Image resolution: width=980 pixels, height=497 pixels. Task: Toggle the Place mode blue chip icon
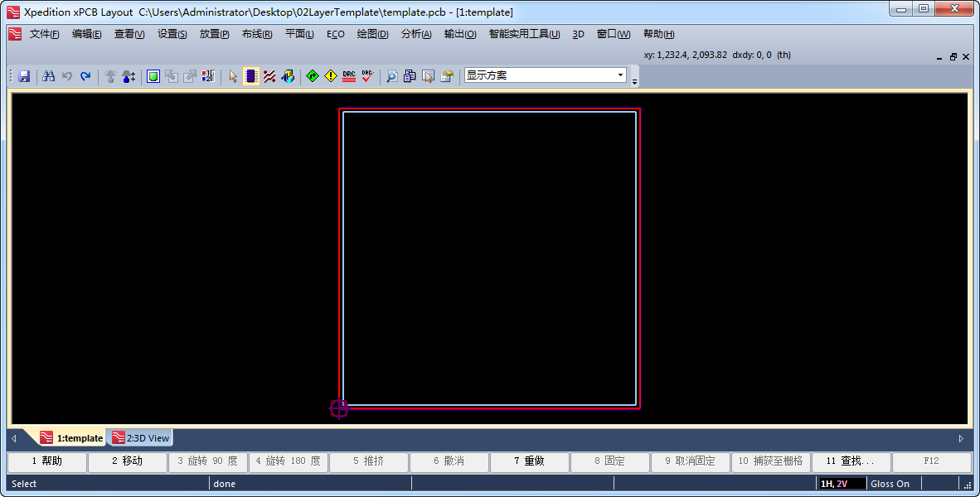pos(251,76)
